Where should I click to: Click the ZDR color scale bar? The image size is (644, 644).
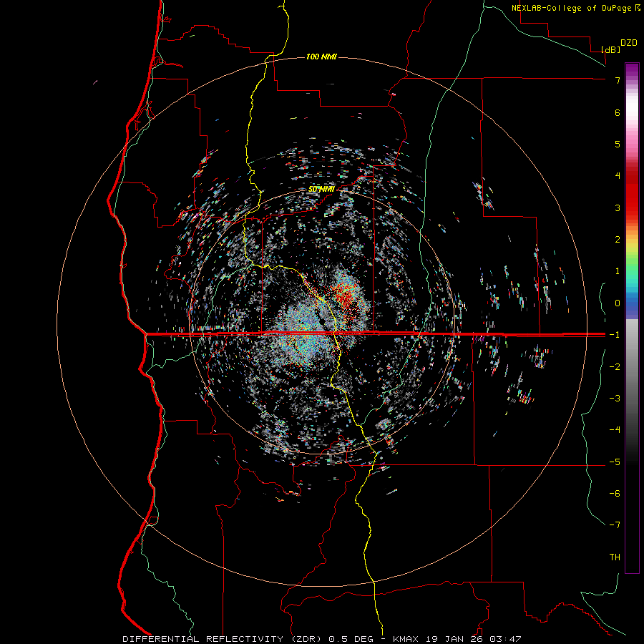click(632, 318)
